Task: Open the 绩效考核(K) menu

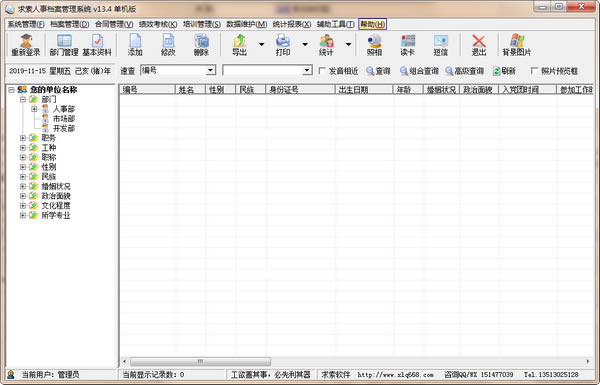Action: [x=158, y=24]
